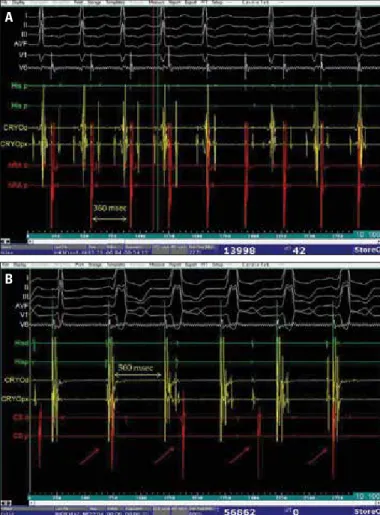
Task: Select the Hisp channel label in panel B
Action: 22,362
